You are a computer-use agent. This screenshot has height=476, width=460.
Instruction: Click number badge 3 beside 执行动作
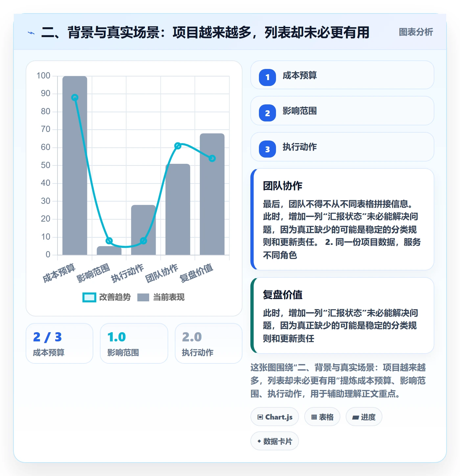(267, 149)
